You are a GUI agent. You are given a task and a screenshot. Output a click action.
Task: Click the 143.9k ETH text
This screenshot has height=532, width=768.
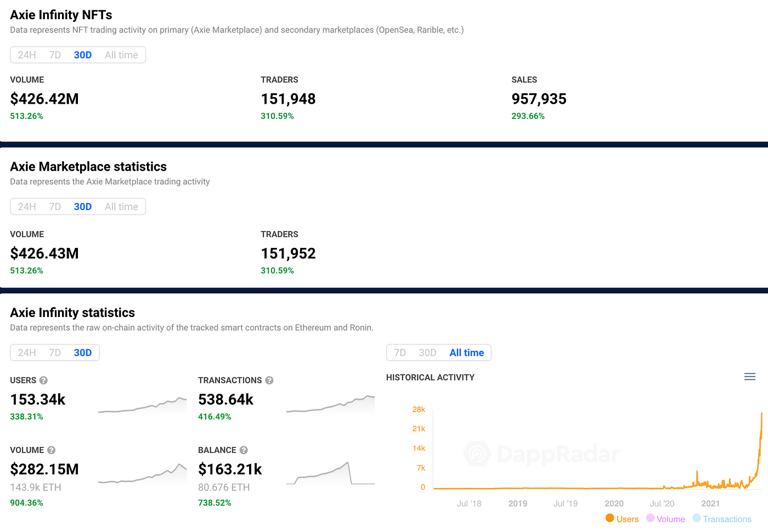coord(36,487)
